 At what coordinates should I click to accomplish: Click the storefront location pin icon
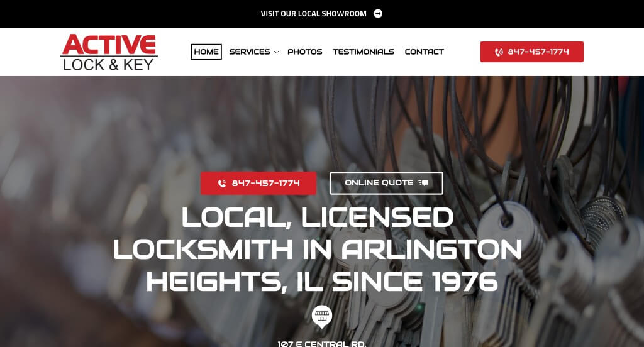(x=322, y=317)
